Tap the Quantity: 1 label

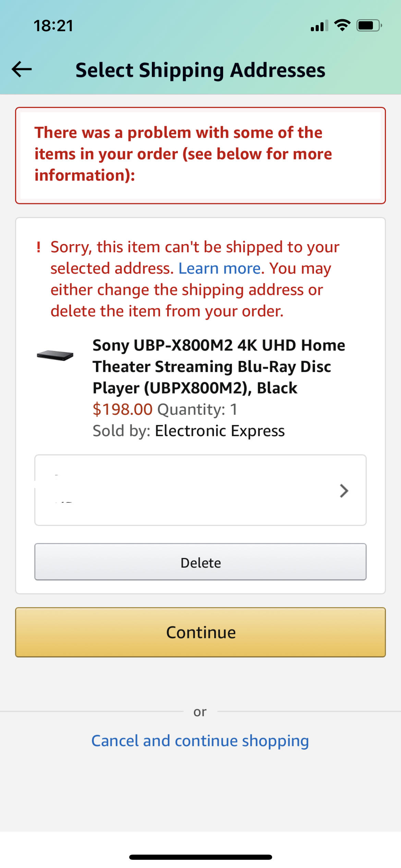coord(197,409)
